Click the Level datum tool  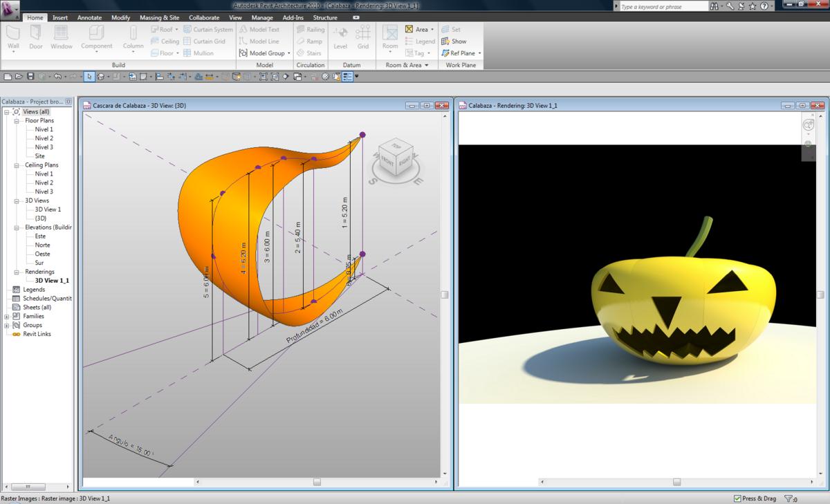[x=340, y=38]
